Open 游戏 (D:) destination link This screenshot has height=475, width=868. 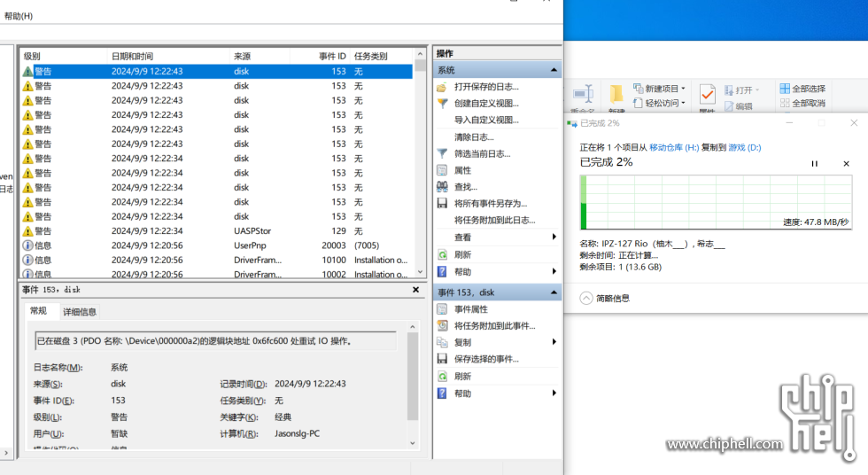[745, 148]
